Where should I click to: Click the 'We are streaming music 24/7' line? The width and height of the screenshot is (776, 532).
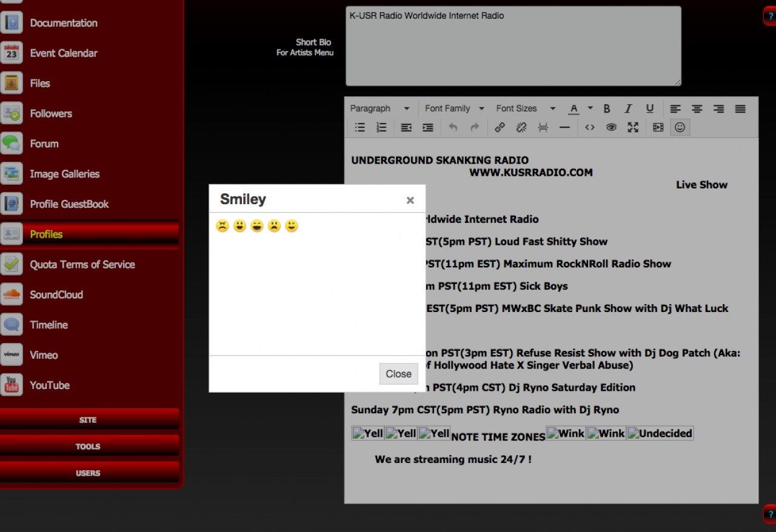[453, 459]
